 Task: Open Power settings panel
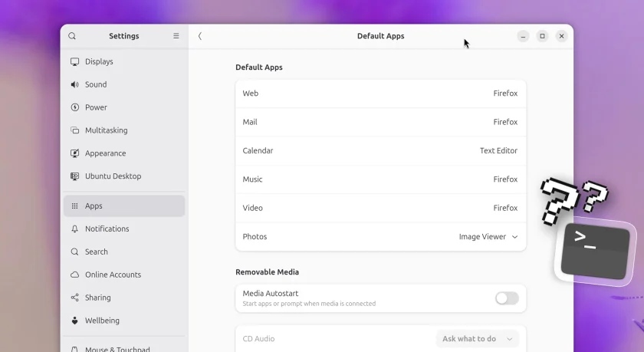[124, 107]
